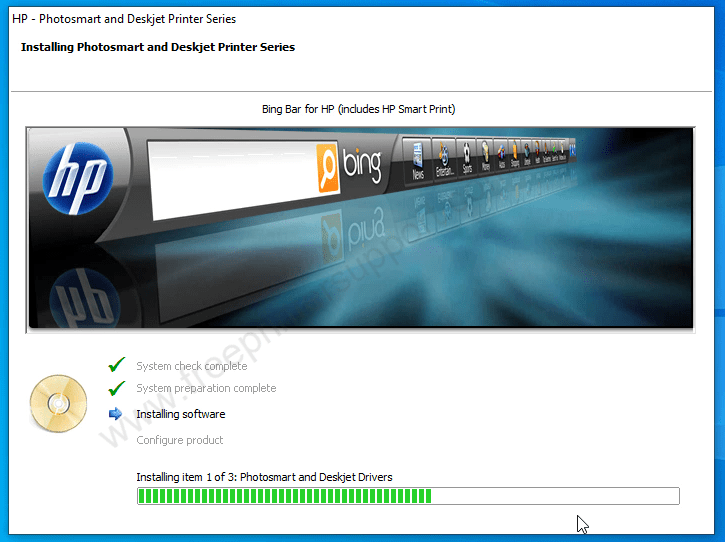Click the bing logo text in banner
The height and width of the screenshot is (542, 725).
pyautogui.click(x=362, y=164)
